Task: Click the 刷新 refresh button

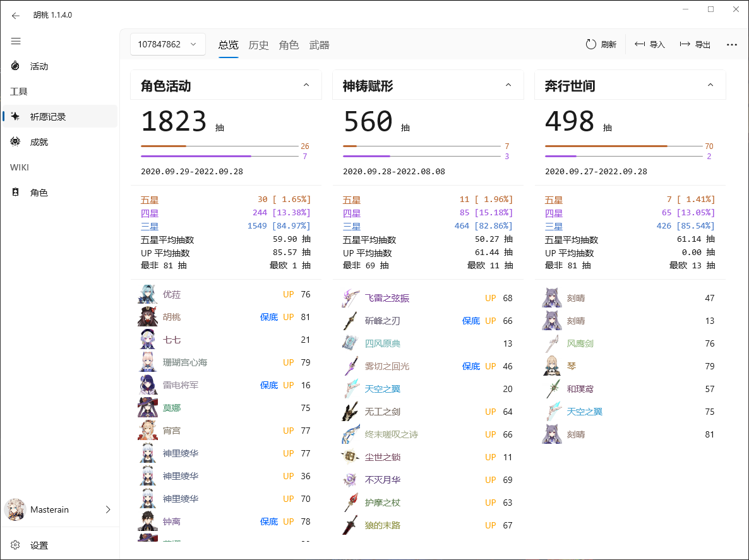Action: click(x=601, y=45)
